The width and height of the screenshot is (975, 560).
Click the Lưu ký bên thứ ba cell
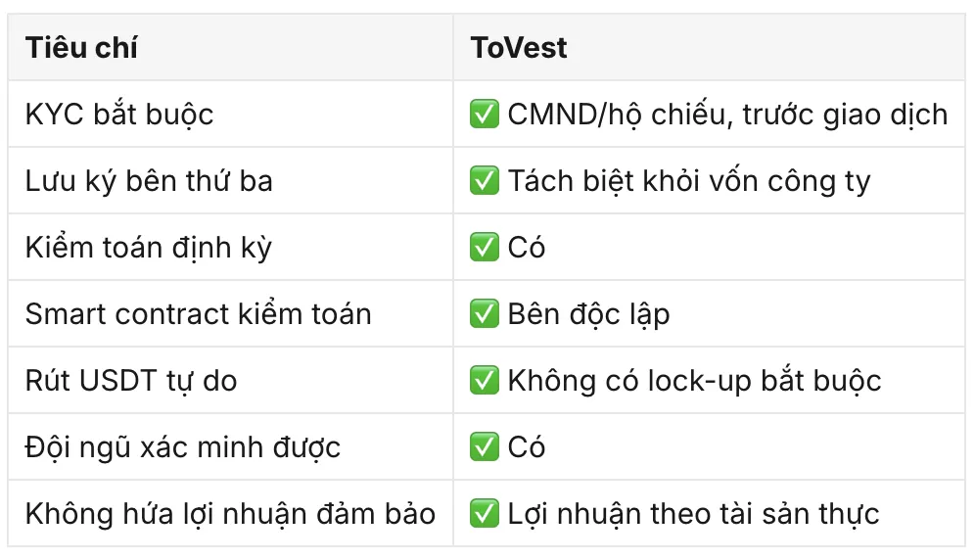tap(231, 180)
